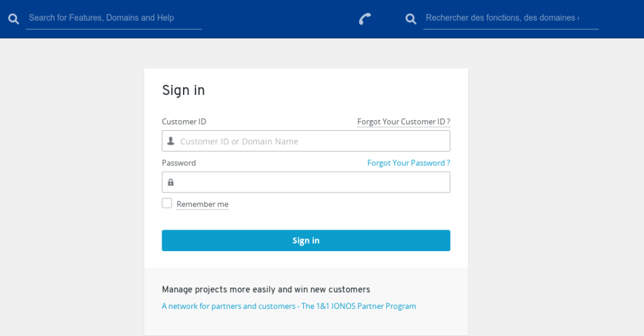Click the padlock icon in Password field
The image size is (644, 336).
tap(170, 182)
